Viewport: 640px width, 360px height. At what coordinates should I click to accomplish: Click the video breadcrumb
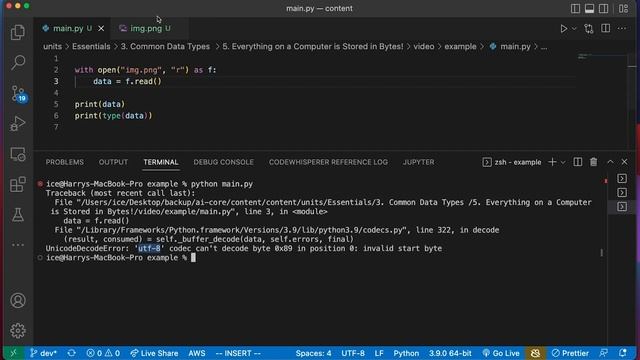[424, 47]
